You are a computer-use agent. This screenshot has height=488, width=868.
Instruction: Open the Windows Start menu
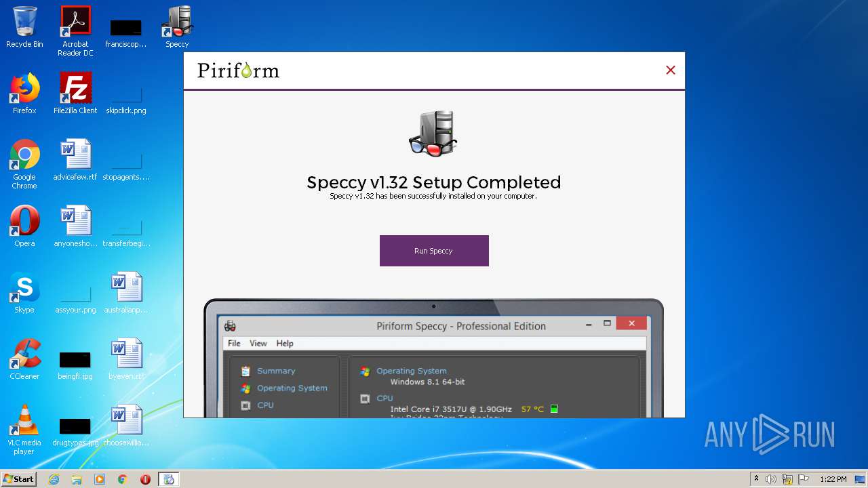point(19,479)
